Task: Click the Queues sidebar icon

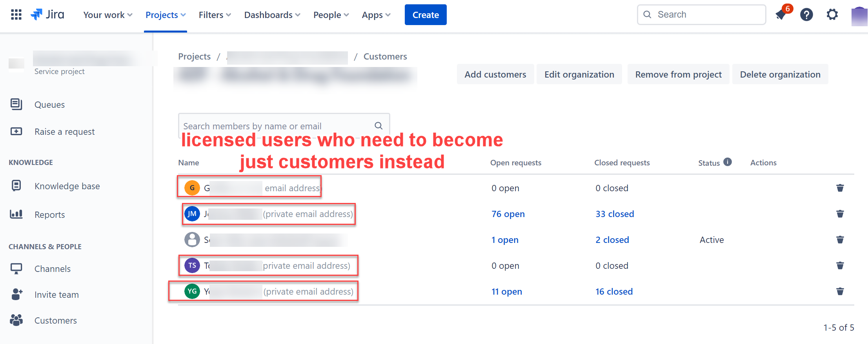Action: 16,104
